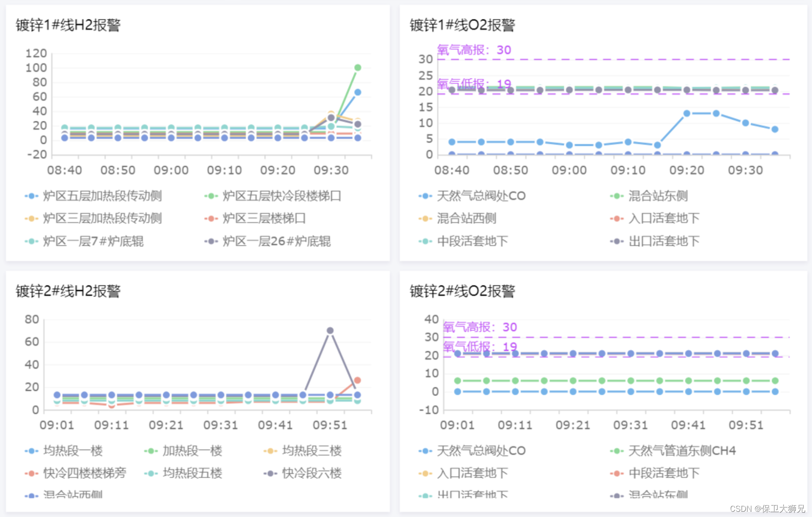Image resolution: width=812 pixels, height=517 pixels.
Task: Click the 镀锌2#线O2报警 chart title
Action: (463, 291)
